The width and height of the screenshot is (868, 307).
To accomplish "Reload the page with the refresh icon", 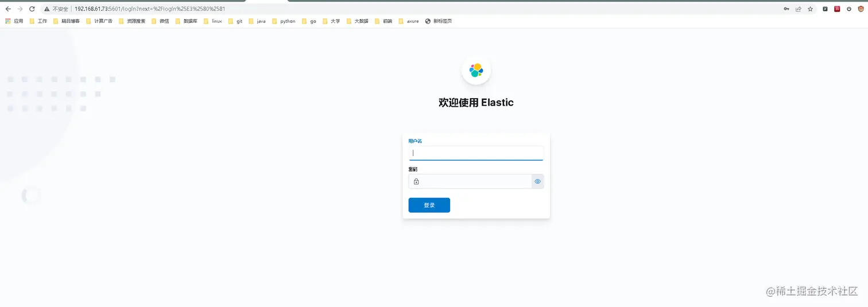I will (32, 9).
